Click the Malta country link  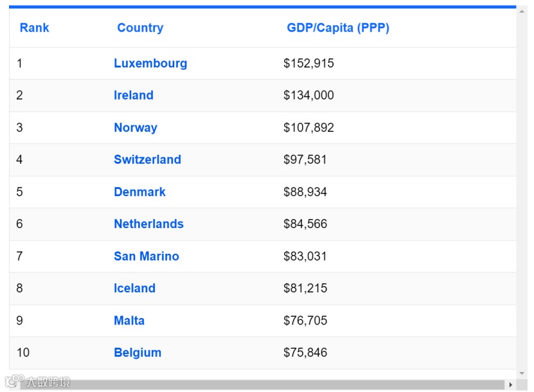[x=129, y=320]
